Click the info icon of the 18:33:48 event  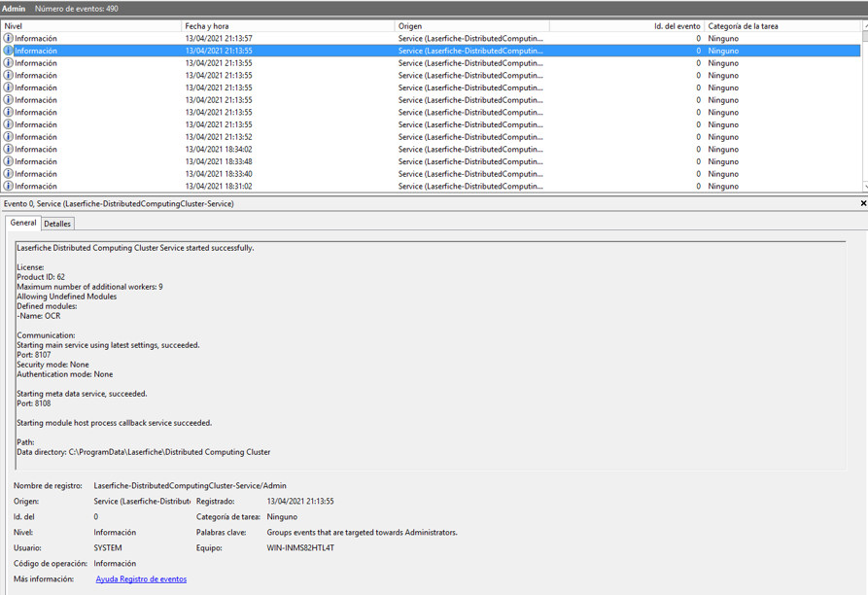tap(9, 161)
